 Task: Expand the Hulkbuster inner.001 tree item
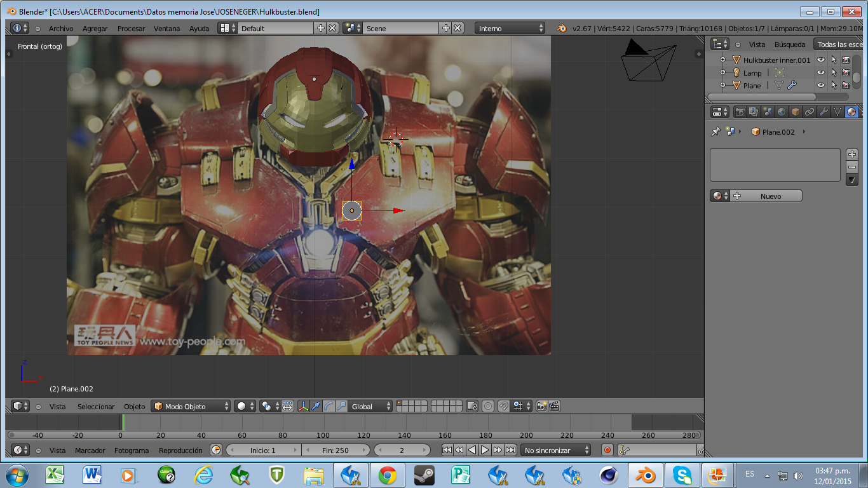click(722, 60)
